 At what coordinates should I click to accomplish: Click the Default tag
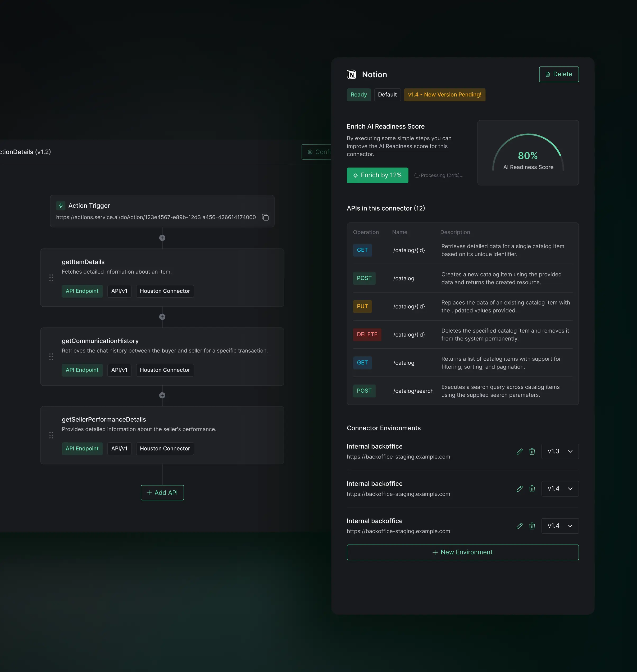pos(388,95)
